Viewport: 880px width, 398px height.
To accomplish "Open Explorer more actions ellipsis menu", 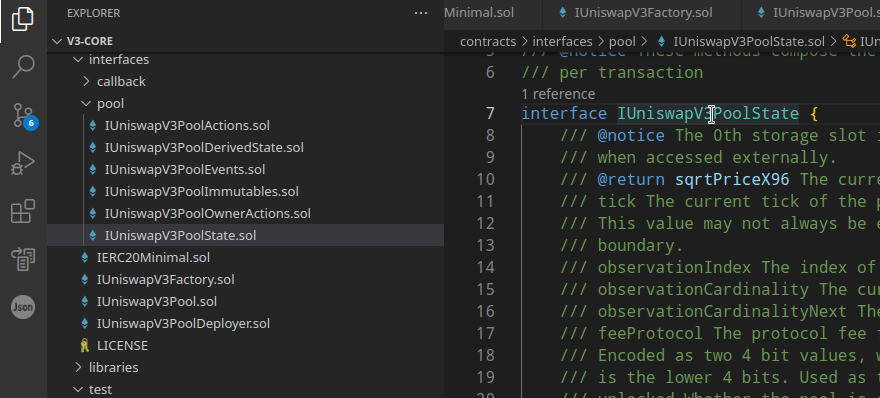I will (x=421, y=13).
